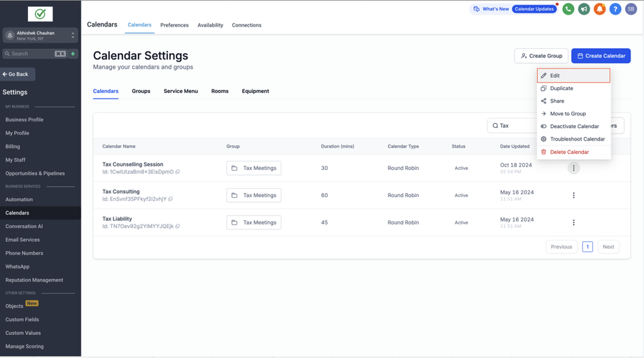Select Delete Calendar menu option
The image size is (644, 358).
574,152
